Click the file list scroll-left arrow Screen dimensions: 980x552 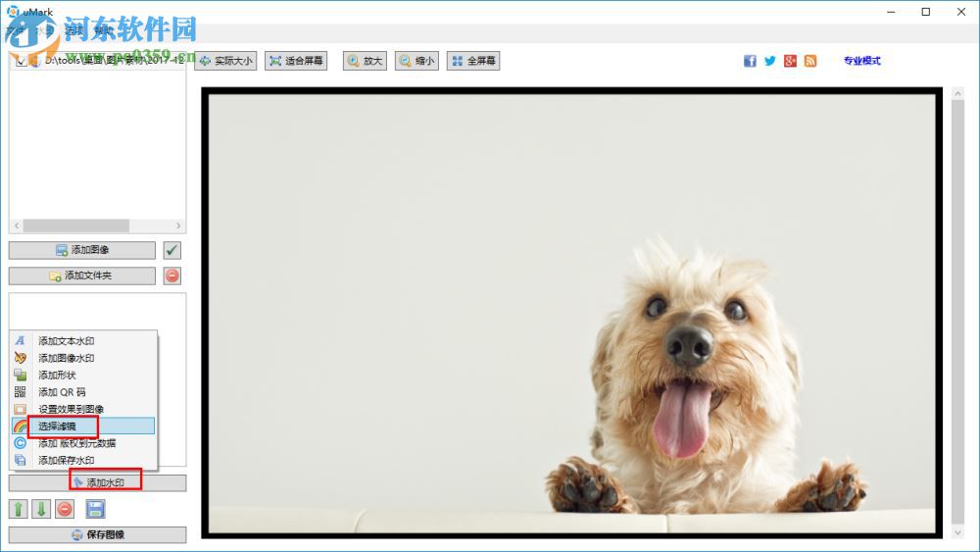pyautogui.click(x=17, y=226)
